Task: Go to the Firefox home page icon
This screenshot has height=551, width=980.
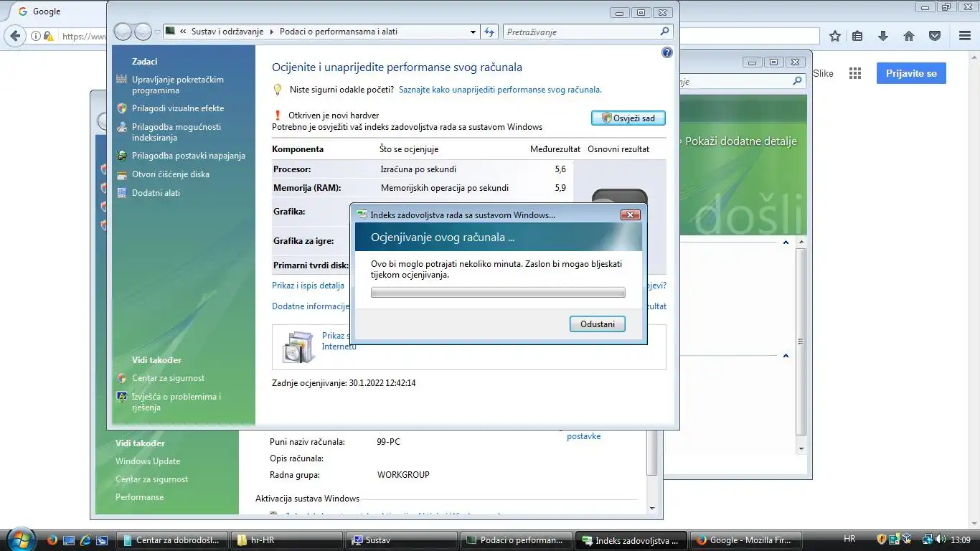Action: (x=908, y=36)
